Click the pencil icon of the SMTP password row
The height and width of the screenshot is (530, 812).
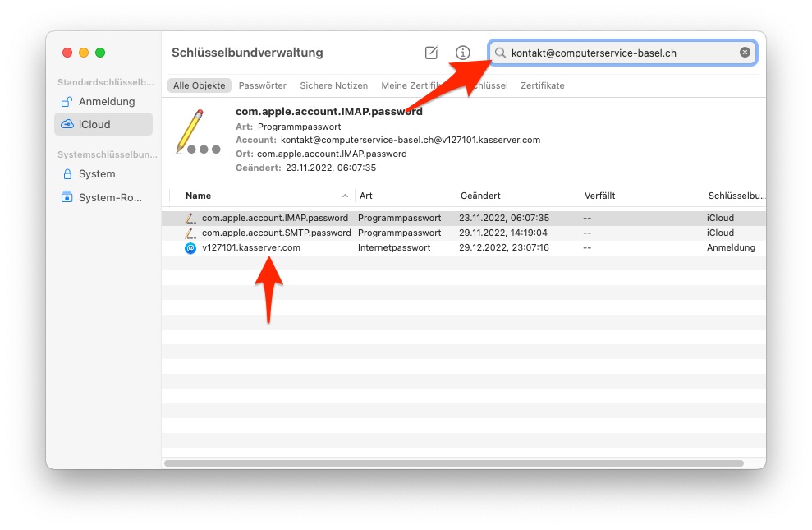pos(190,233)
